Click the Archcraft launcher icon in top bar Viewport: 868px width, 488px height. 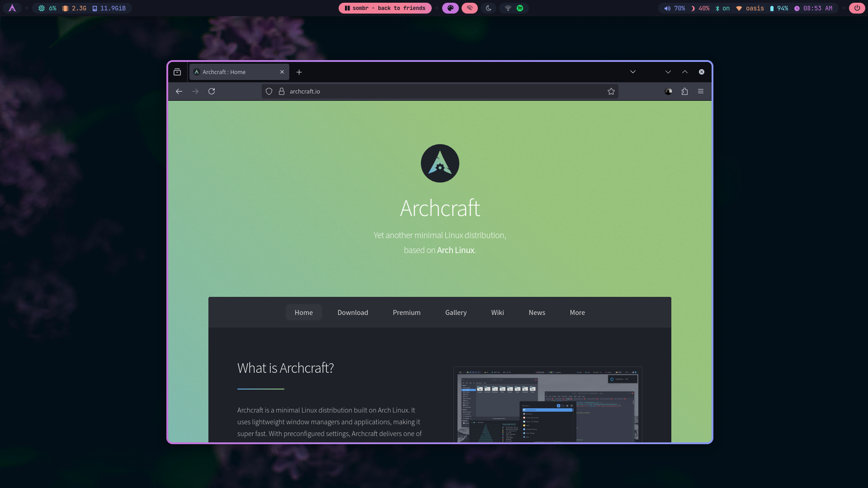tap(12, 8)
